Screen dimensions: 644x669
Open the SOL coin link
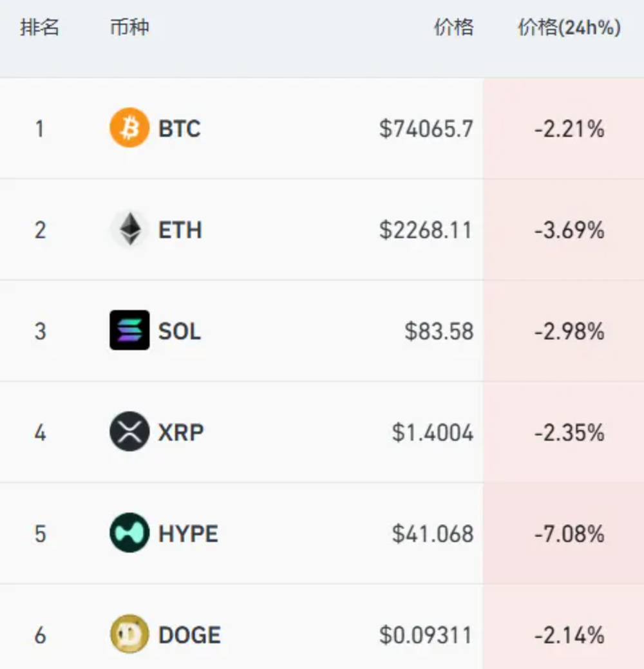coord(180,331)
